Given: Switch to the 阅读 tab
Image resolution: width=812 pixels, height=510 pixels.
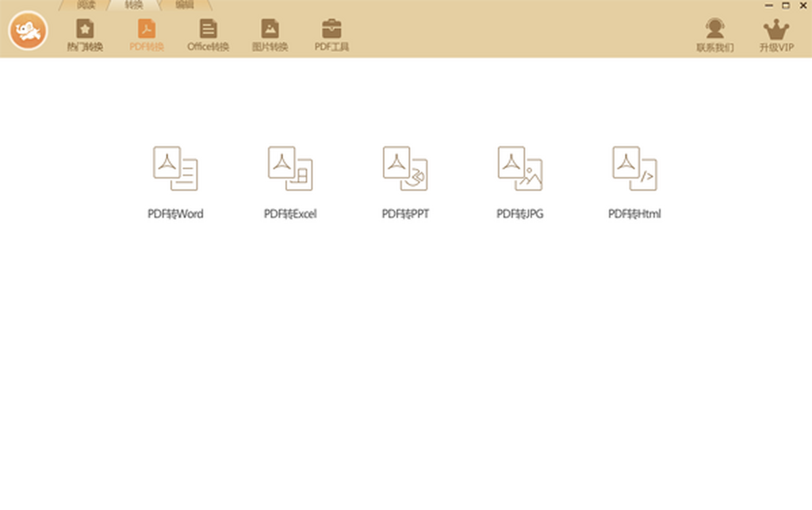Looking at the screenshot, I should click(x=86, y=5).
